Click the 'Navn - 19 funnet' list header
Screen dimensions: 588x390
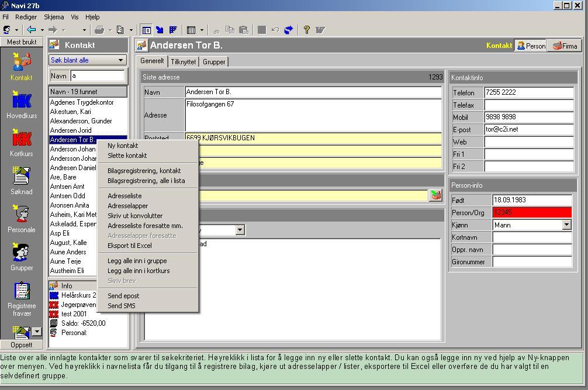[x=88, y=92]
